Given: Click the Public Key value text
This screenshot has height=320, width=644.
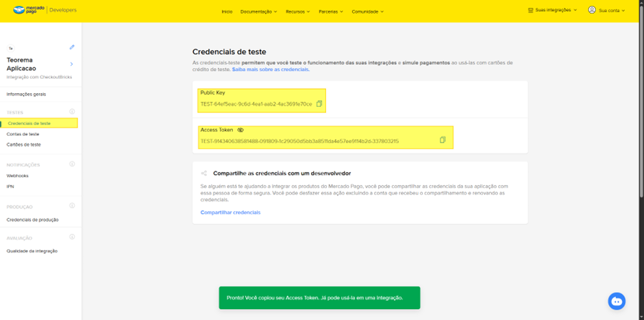Looking at the screenshot, I should click(256, 104).
